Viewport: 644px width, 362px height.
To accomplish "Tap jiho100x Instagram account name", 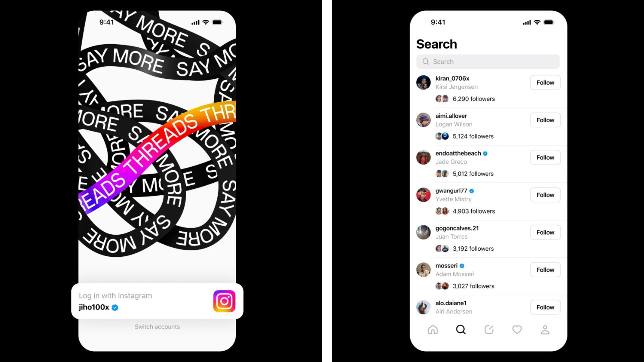I will pyautogui.click(x=93, y=307).
